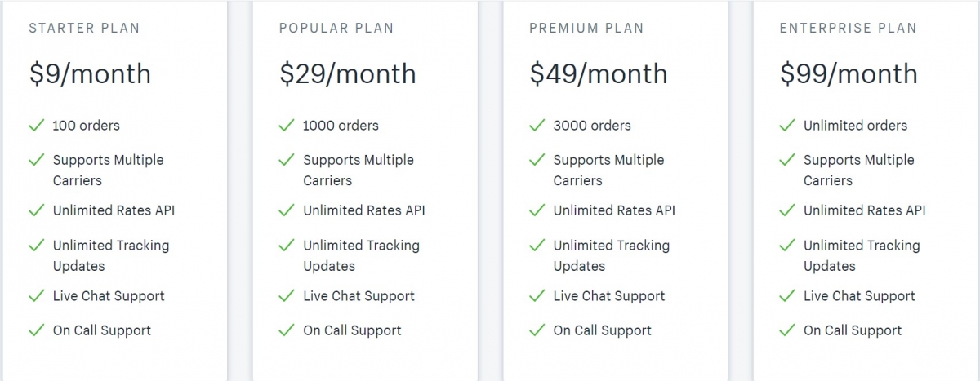Click Enterprise plan's On Call Support text
980x381 pixels.
pos(853,330)
